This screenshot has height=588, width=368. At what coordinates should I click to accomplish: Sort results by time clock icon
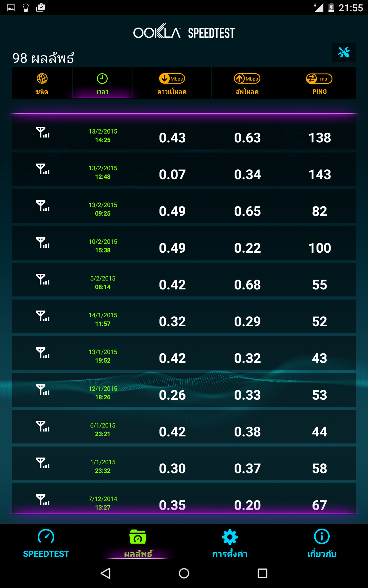tap(102, 83)
